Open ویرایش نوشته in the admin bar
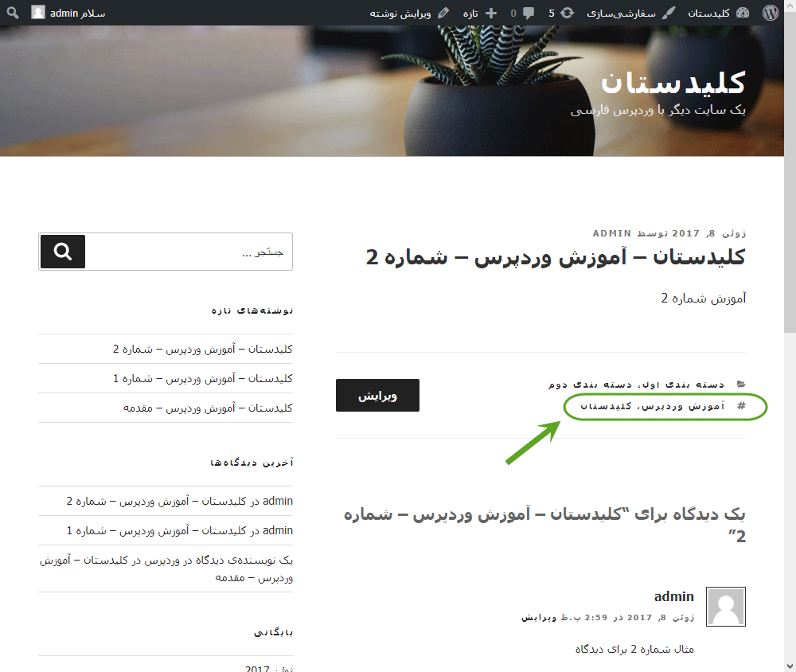Viewport: 796px width, 672px height. tap(400, 14)
